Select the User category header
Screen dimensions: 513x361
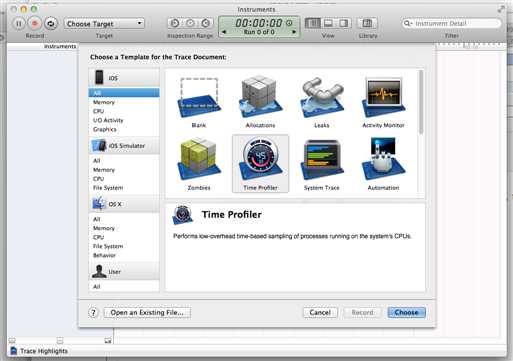[x=124, y=272]
